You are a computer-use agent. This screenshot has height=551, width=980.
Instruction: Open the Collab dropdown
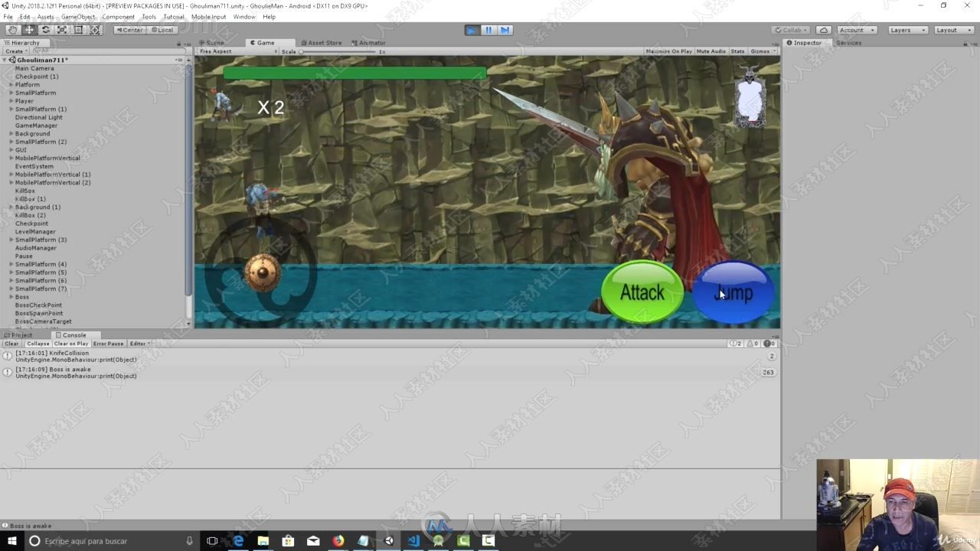point(792,30)
